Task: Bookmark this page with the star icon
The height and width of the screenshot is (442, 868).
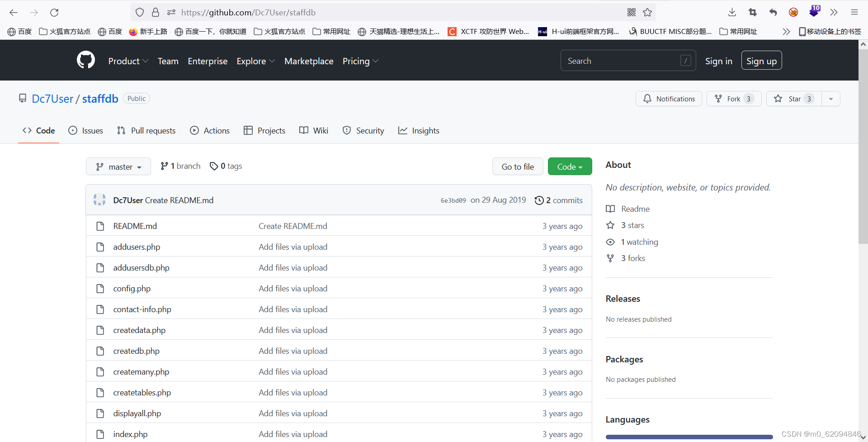Action: point(647,12)
